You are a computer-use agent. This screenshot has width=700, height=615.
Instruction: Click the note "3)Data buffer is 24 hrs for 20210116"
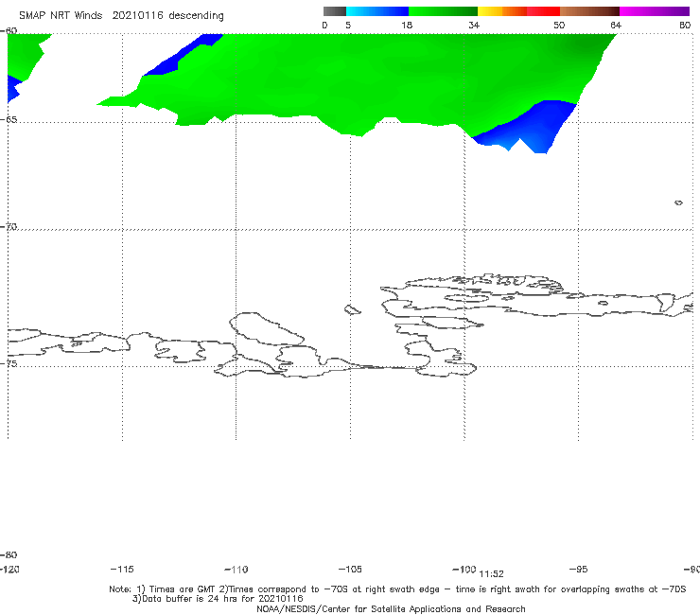pos(218,599)
